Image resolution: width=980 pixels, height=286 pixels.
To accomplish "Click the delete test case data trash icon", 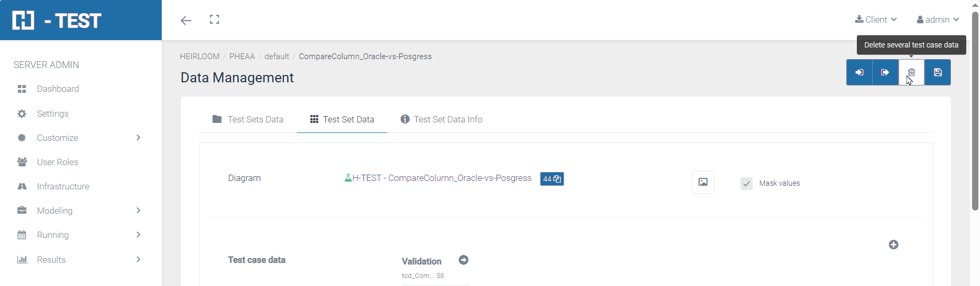I will point(911,73).
